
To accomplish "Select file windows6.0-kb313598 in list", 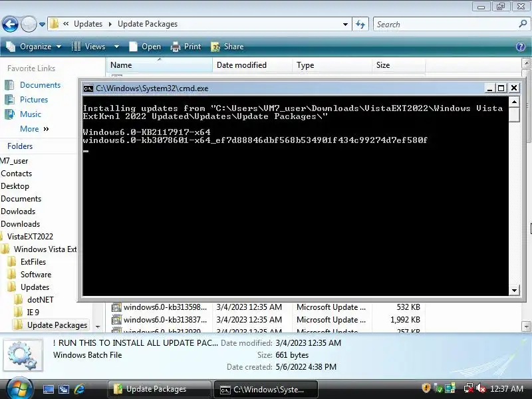I will click(160, 307).
